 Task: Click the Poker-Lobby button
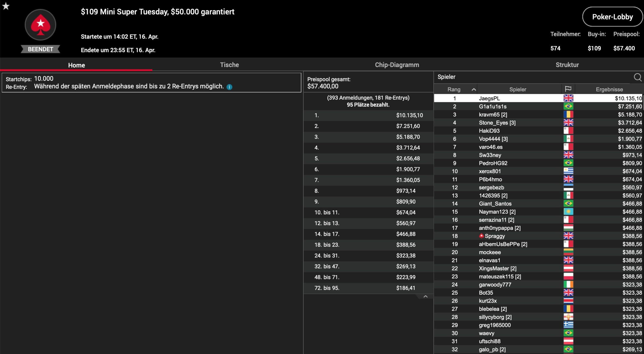point(612,17)
